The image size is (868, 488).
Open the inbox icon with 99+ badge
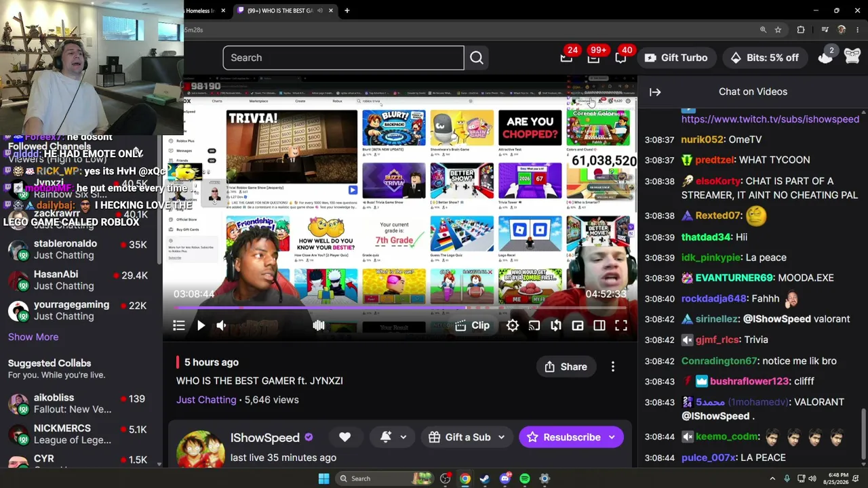(594, 57)
